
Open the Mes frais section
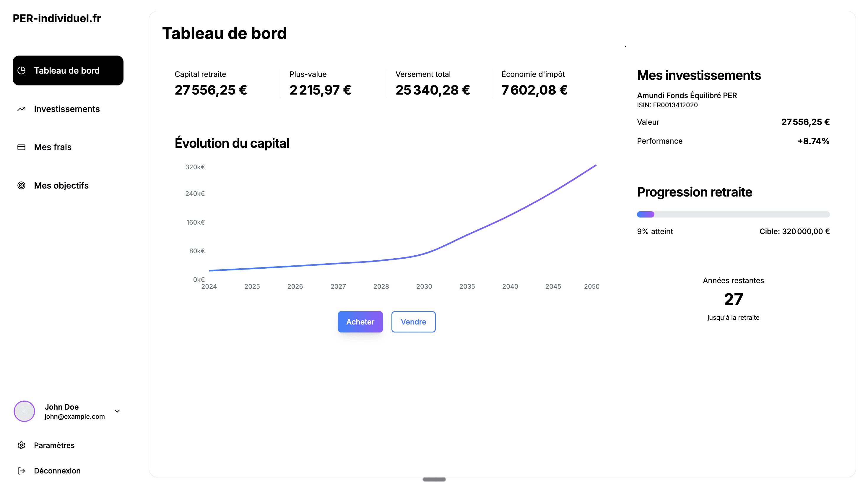53,147
